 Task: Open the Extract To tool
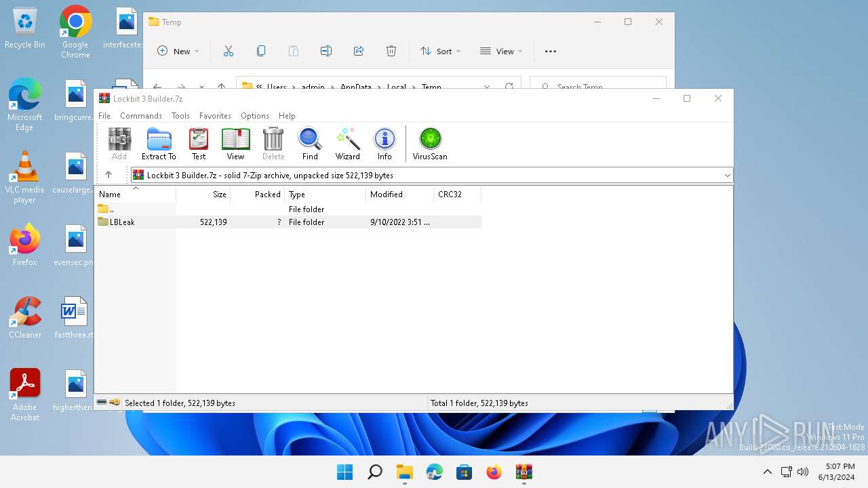click(159, 144)
